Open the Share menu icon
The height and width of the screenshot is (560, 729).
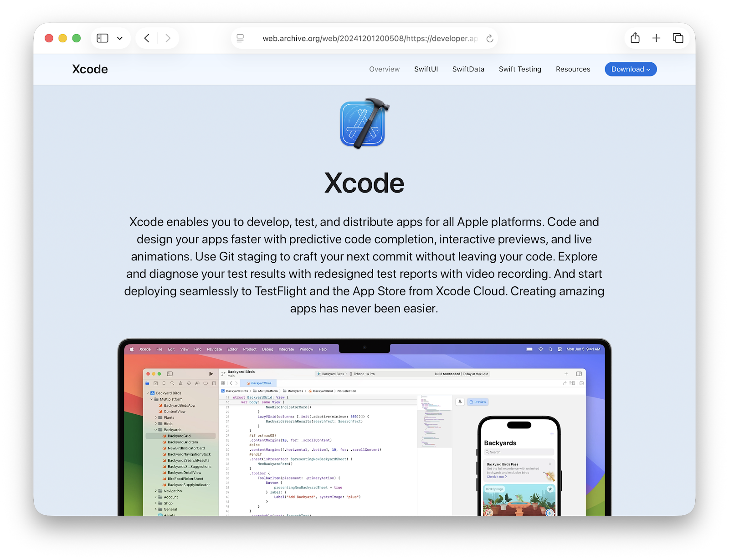pyautogui.click(x=635, y=38)
